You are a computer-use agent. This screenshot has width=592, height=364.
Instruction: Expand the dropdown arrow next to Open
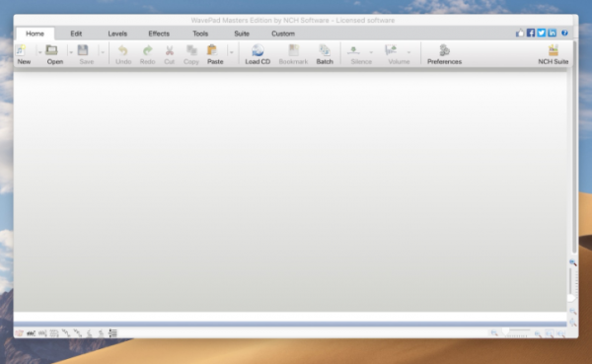pyautogui.click(x=71, y=52)
